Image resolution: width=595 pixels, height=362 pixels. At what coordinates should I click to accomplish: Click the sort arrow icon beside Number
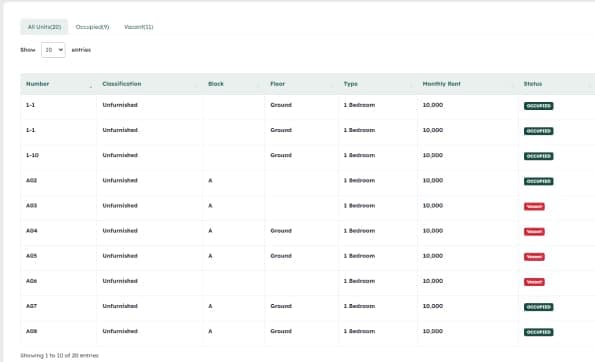click(91, 85)
